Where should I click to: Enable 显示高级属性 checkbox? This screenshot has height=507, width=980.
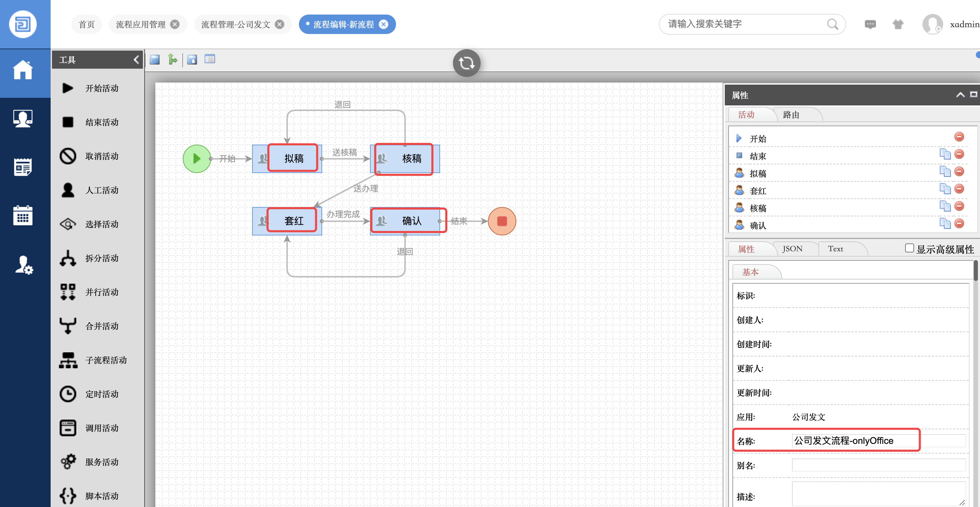[909, 248]
